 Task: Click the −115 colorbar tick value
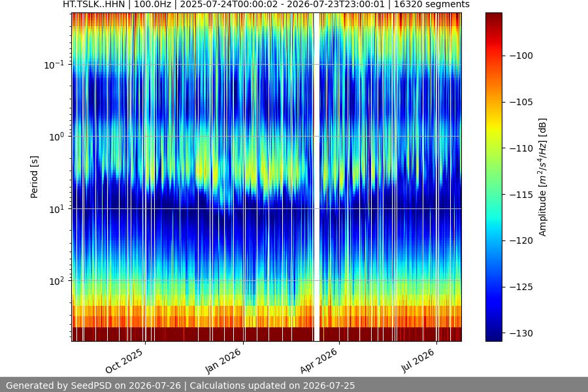pyautogui.click(x=521, y=194)
